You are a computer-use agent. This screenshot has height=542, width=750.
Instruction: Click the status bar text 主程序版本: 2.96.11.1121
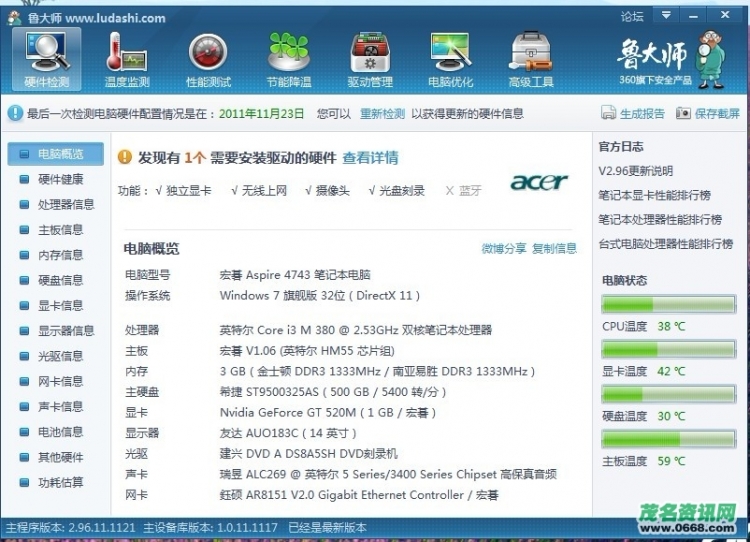pyautogui.click(x=71, y=528)
